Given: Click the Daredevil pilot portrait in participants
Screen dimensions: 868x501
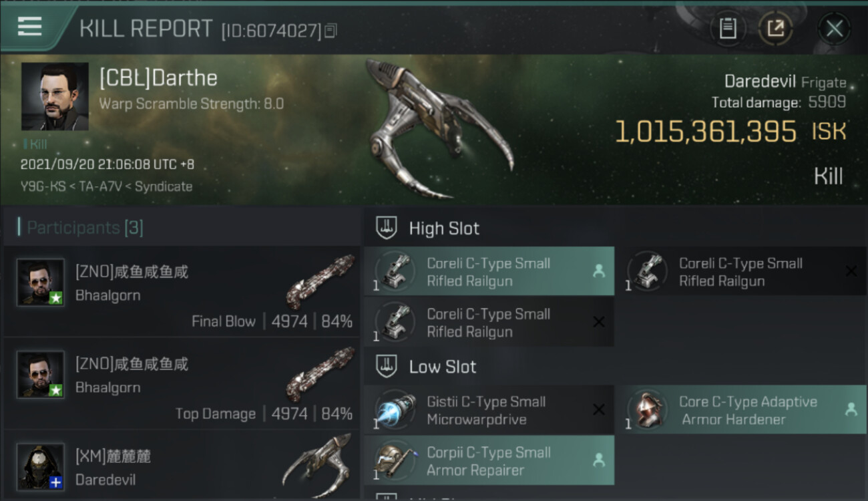Looking at the screenshot, I should (41, 466).
